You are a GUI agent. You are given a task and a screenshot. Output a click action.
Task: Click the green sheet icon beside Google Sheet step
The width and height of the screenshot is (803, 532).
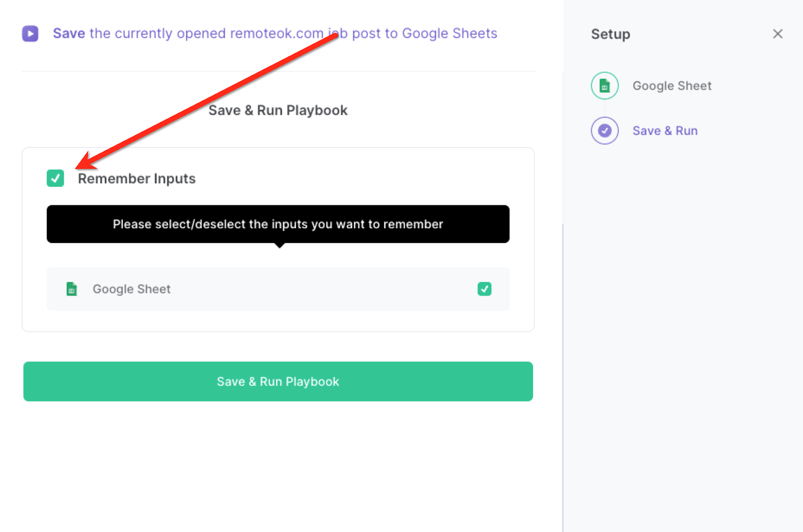pyautogui.click(x=605, y=85)
